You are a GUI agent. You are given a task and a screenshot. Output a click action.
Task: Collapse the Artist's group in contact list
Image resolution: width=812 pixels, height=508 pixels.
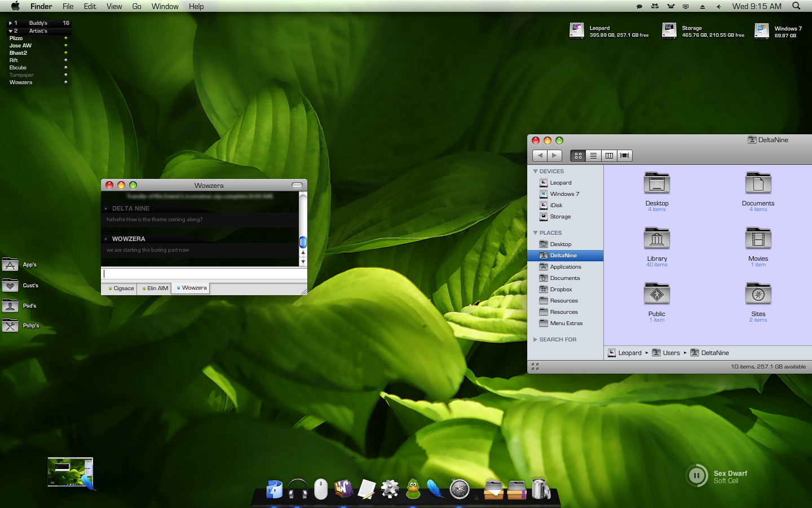(x=10, y=31)
